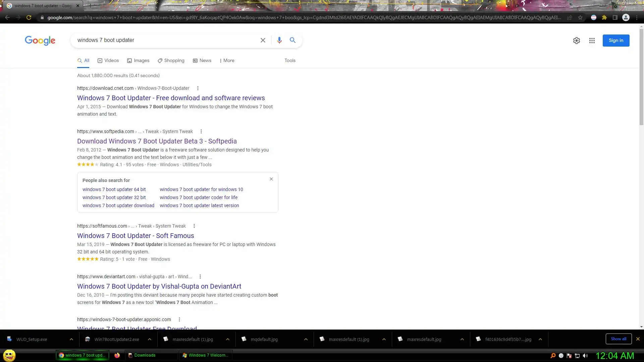Click the blue search magnifier icon
The width and height of the screenshot is (644, 362).
coord(292,40)
